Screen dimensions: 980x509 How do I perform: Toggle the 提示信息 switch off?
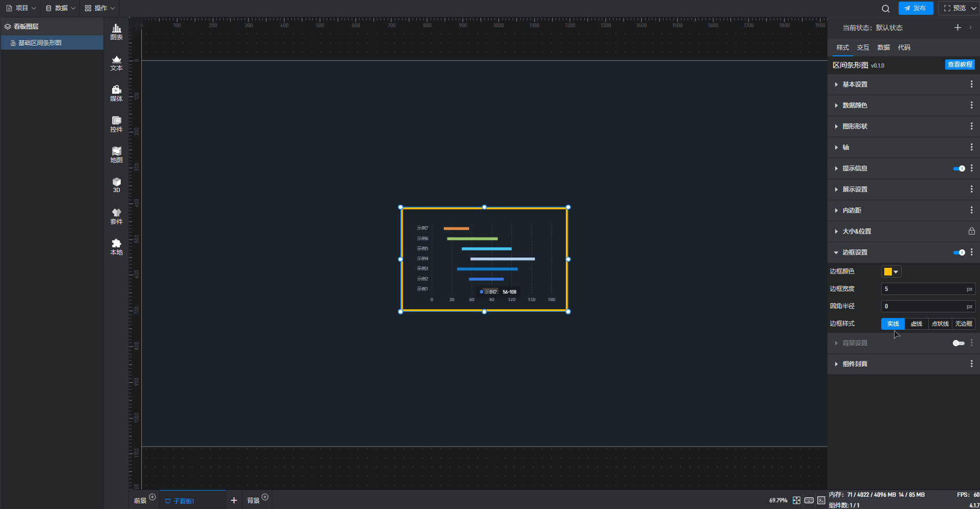point(958,168)
